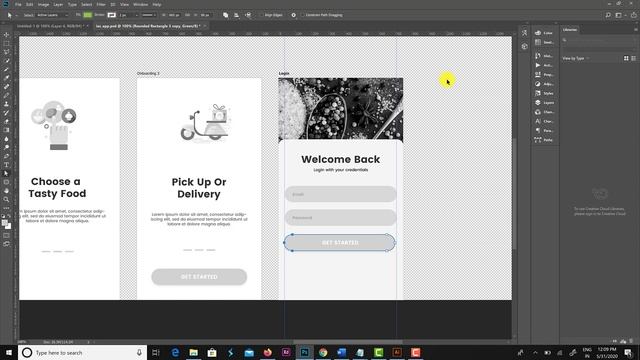Open the File menu
The width and height of the screenshot is (640, 360).
(18, 4)
